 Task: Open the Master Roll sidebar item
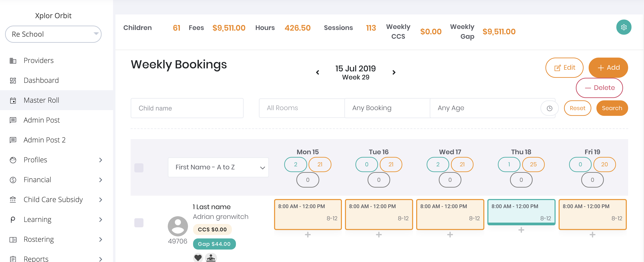click(x=41, y=100)
